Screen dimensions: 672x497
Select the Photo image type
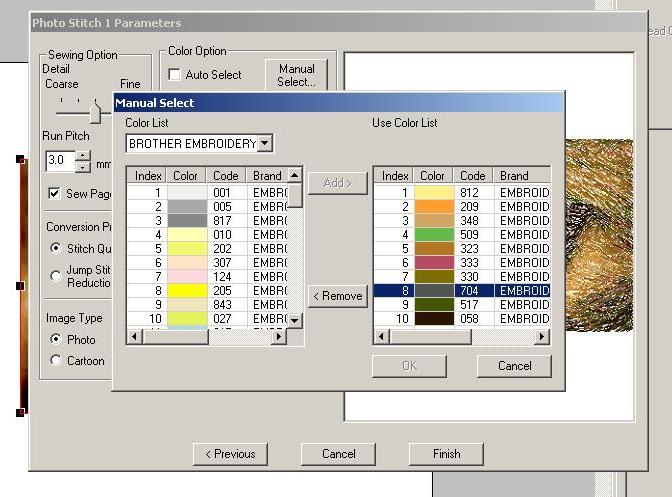coord(56,340)
